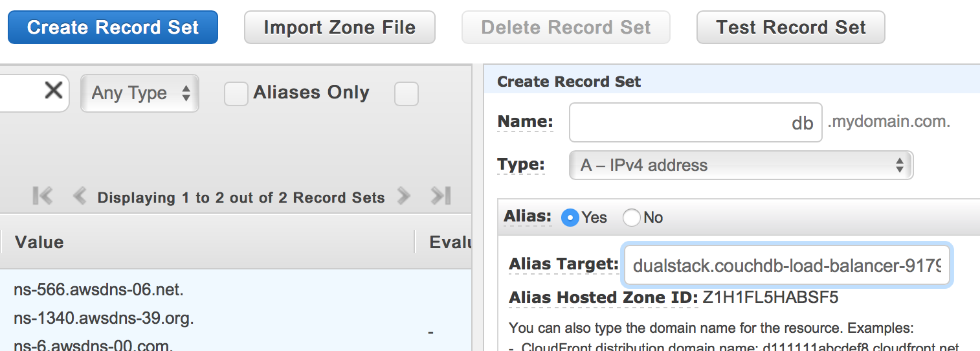Select the ns-566.awsdns-06.net. record row
The image size is (980, 351).
[98, 290]
